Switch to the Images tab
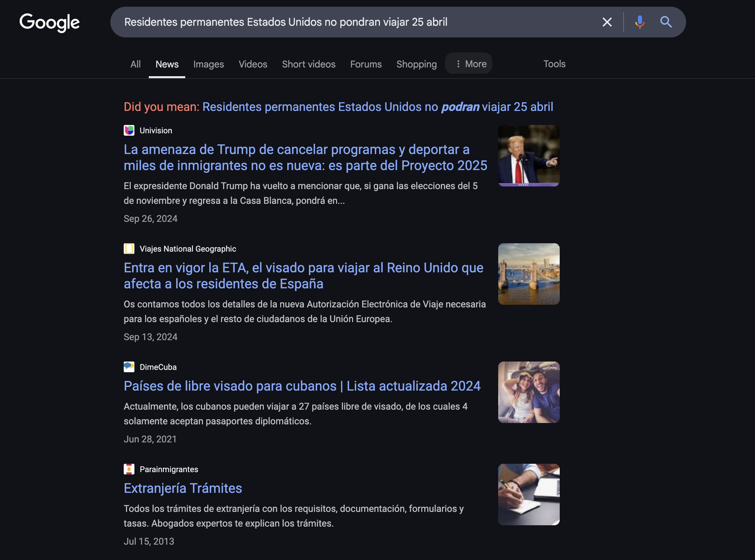This screenshot has width=755, height=560. pyautogui.click(x=208, y=64)
